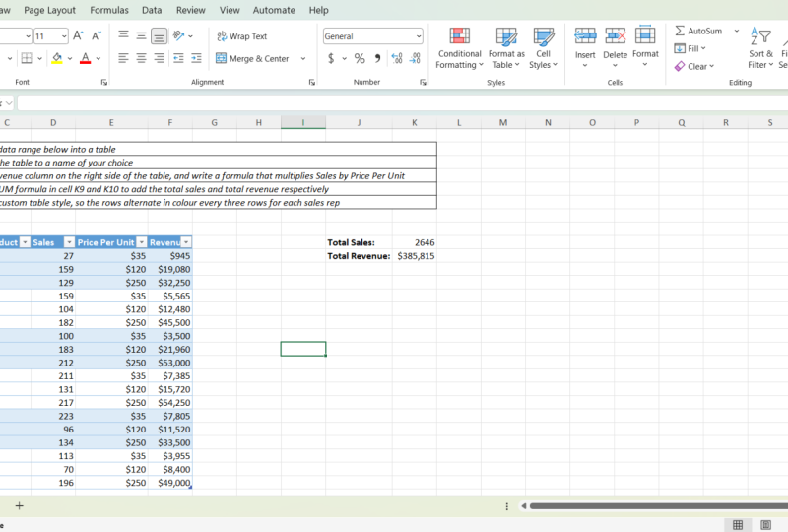The height and width of the screenshot is (532, 788).
Task: Decrease decimal places shown
Action: 415,58
